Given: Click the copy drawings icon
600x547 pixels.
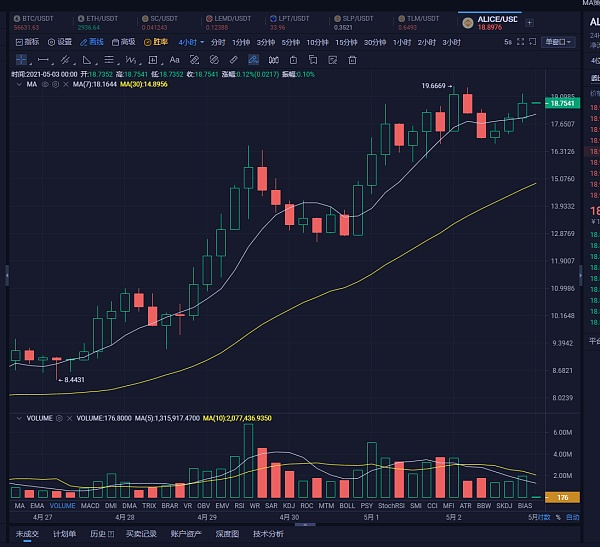Looking at the screenshot, I should [x=313, y=60].
